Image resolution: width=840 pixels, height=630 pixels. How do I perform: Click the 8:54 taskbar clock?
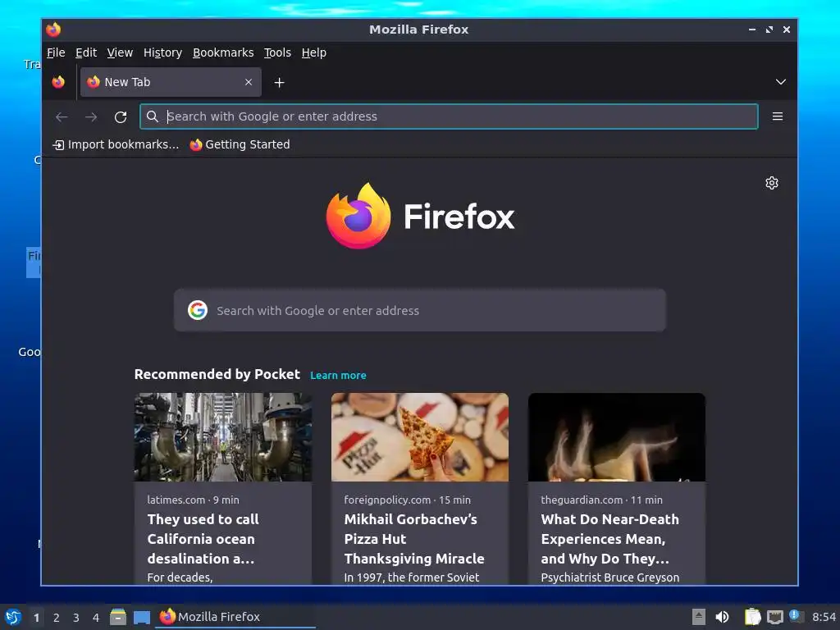(x=824, y=617)
